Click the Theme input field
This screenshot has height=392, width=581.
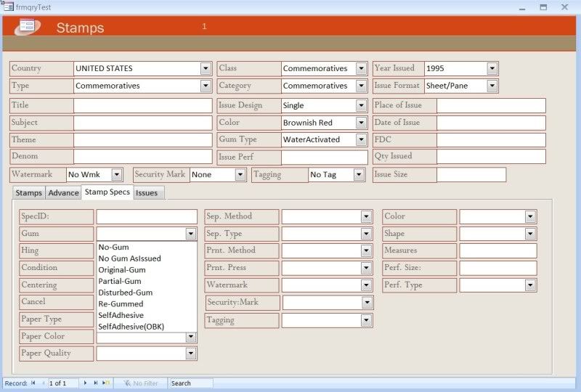[x=142, y=140]
